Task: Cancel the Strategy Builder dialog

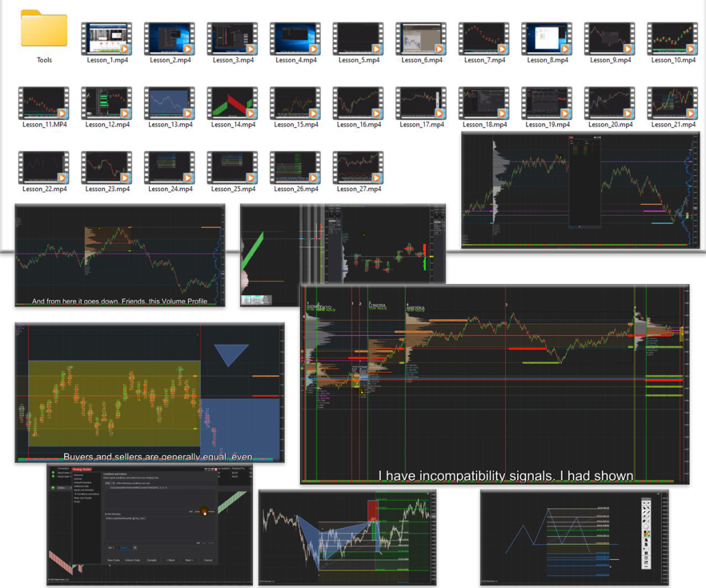Action: [x=208, y=560]
